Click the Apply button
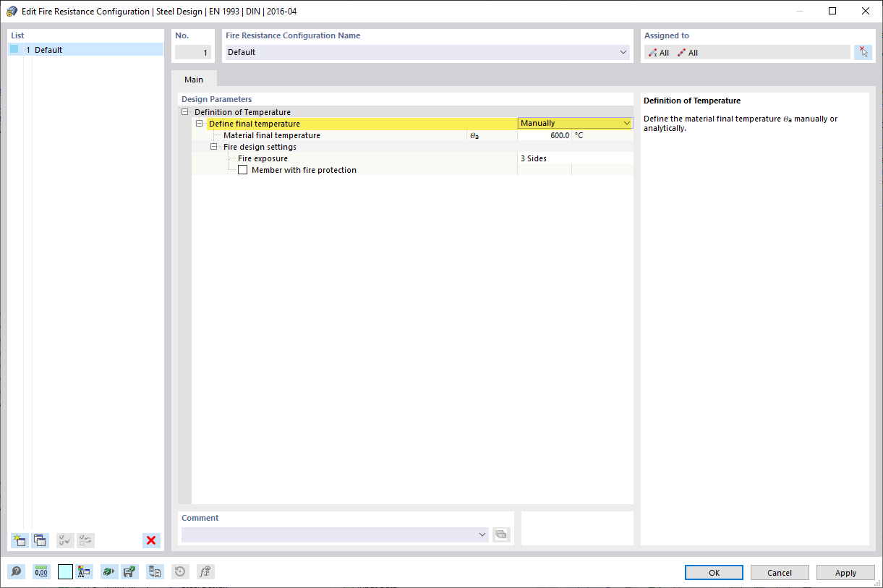The image size is (883, 588). tap(845, 572)
